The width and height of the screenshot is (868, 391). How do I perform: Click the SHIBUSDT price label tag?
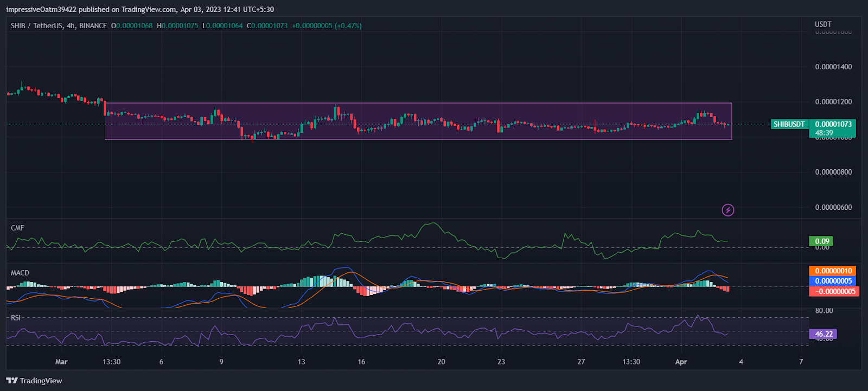(789, 124)
